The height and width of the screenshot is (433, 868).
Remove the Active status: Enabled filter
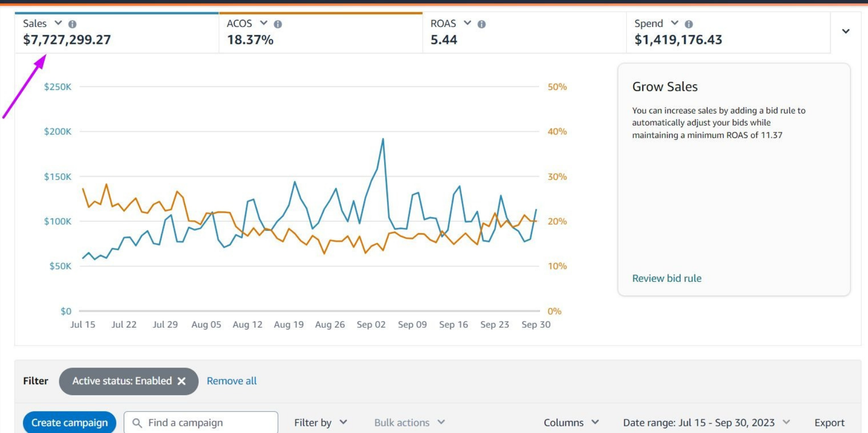tap(182, 381)
